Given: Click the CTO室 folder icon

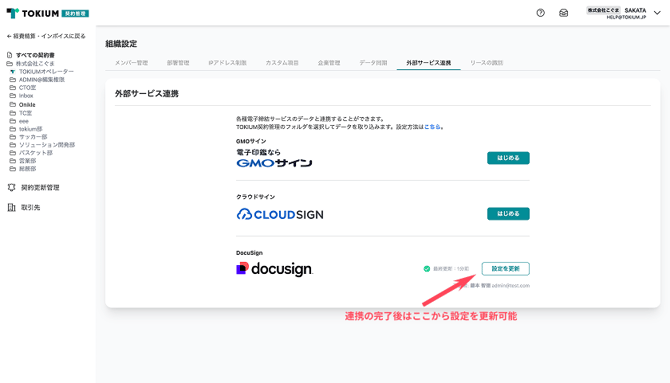Looking at the screenshot, I should pyautogui.click(x=12, y=88).
